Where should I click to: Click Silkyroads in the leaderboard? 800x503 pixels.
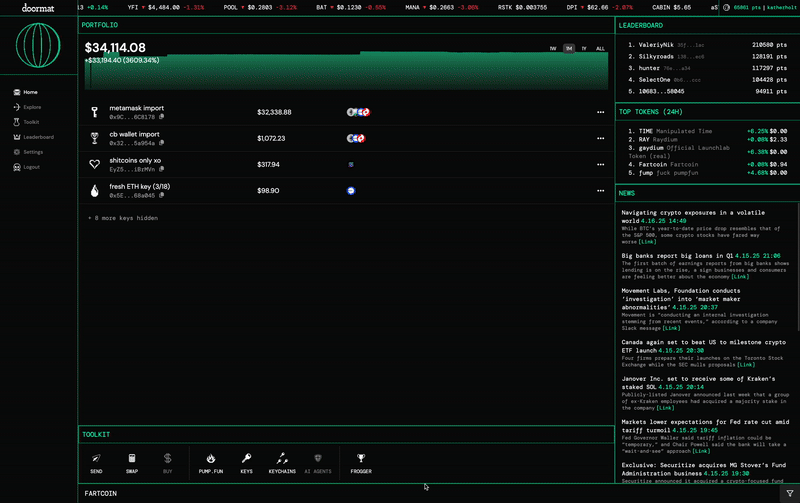click(656, 57)
